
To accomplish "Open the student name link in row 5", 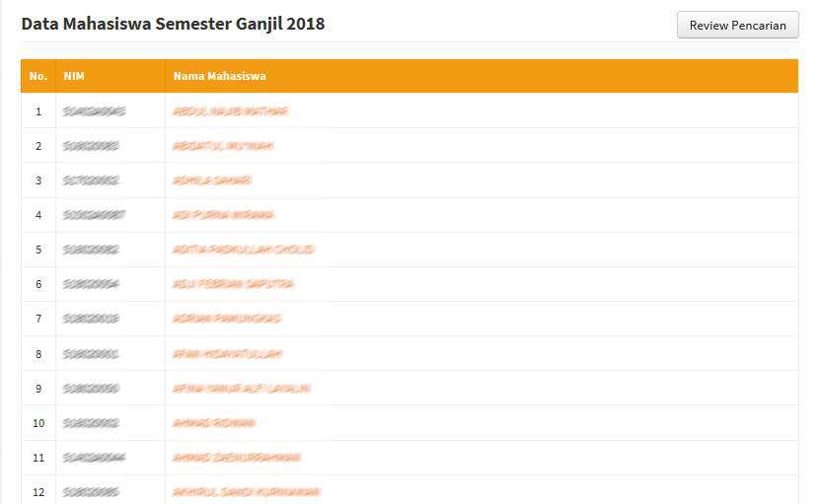I will click(x=243, y=250).
